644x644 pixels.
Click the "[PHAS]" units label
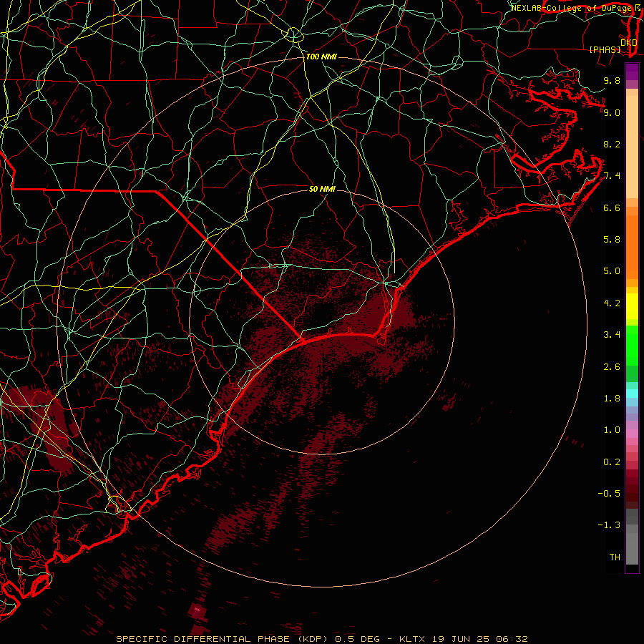pyautogui.click(x=605, y=50)
